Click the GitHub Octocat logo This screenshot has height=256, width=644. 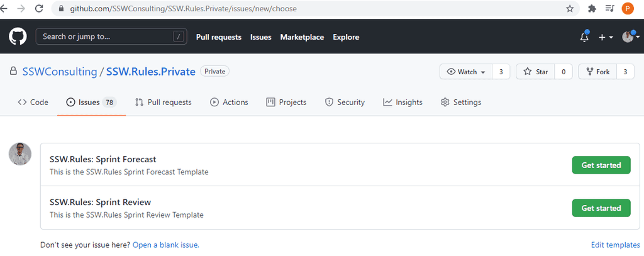point(18,36)
